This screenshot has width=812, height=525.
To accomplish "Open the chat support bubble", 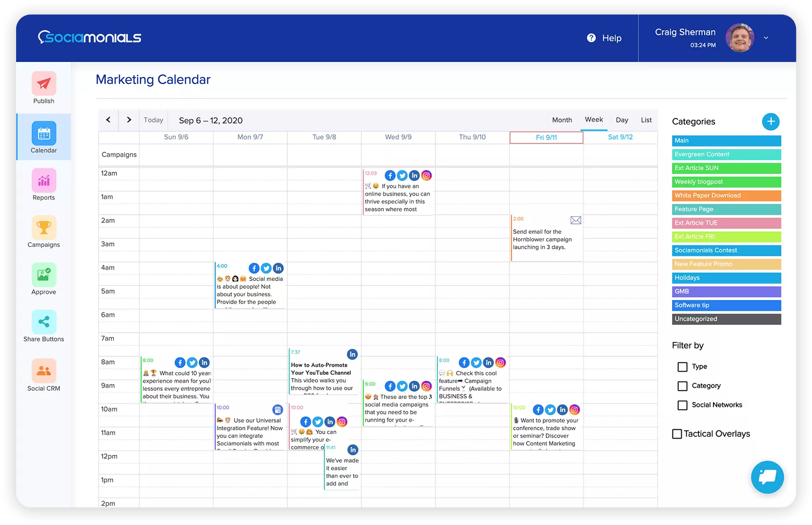I will pos(767,477).
